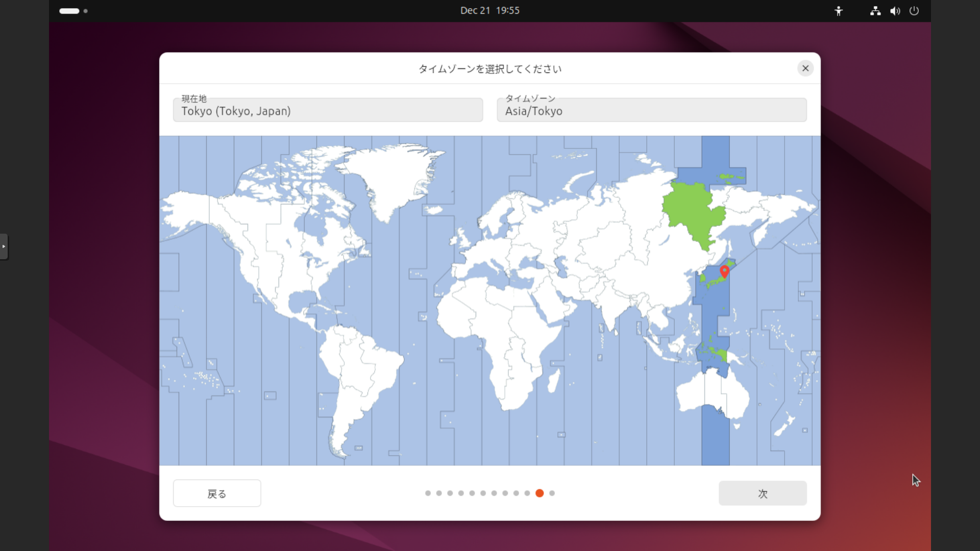The image size is (980, 551).
Task: Open the power menu icon
Action: (914, 11)
